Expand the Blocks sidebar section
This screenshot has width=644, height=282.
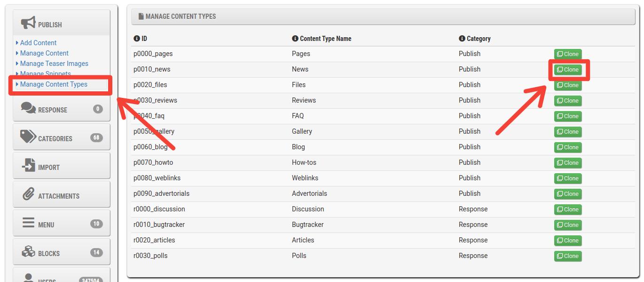click(x=62, y=252)
